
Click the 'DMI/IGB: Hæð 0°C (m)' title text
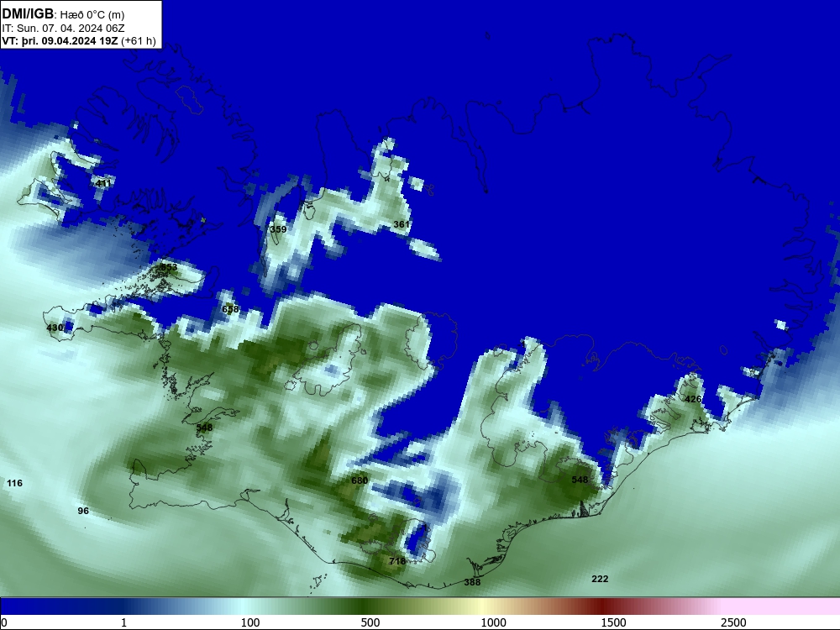63,14
